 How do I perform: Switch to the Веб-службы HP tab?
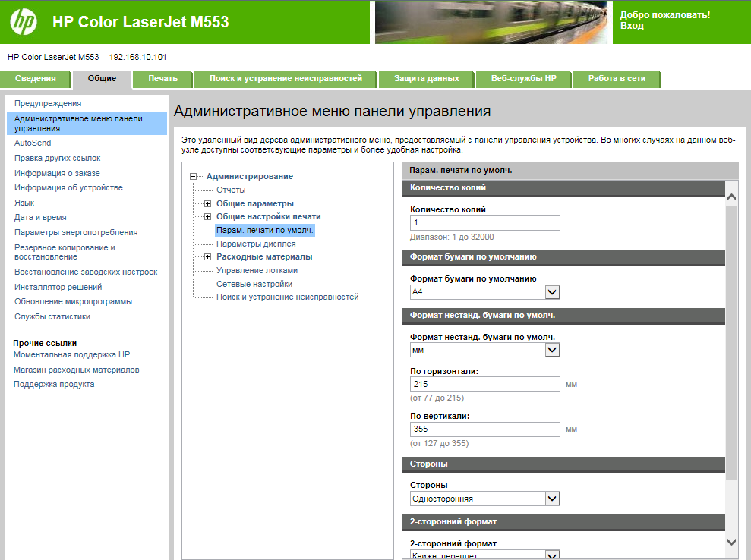pyautogui.click(x=523, y=79)
